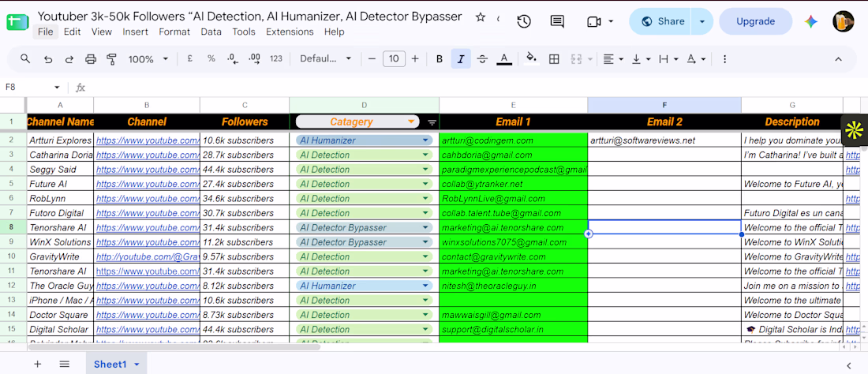Image resolution: width=868 pixels, height=374 pixels.
Task: Open the three-dot more toolbar options
Action: 724,58
